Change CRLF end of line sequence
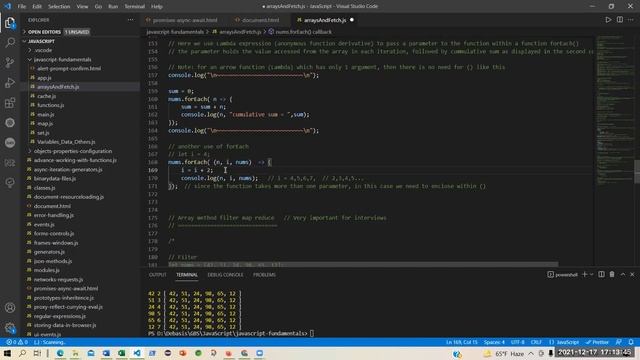The image size is (640, 360). point(536,342)
